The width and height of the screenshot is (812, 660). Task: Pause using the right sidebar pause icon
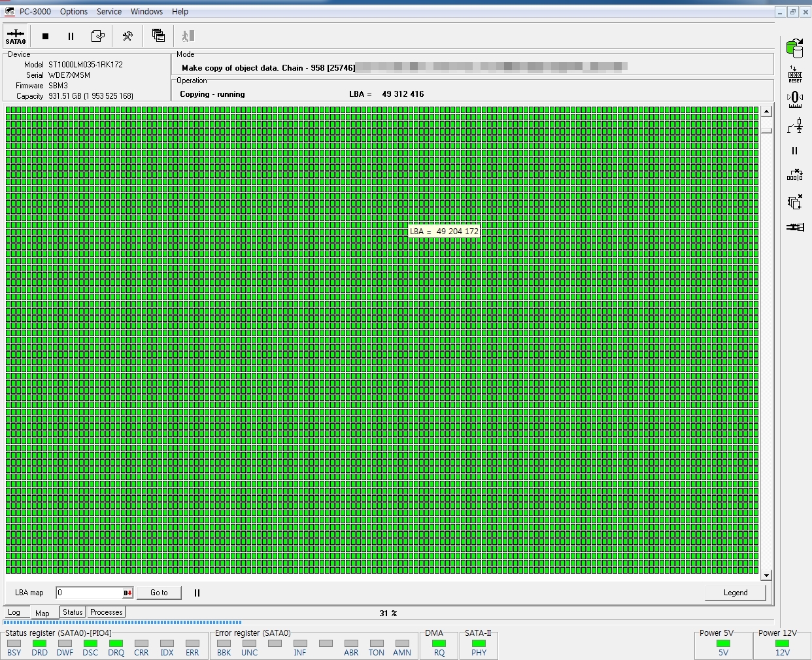point(795,150)
